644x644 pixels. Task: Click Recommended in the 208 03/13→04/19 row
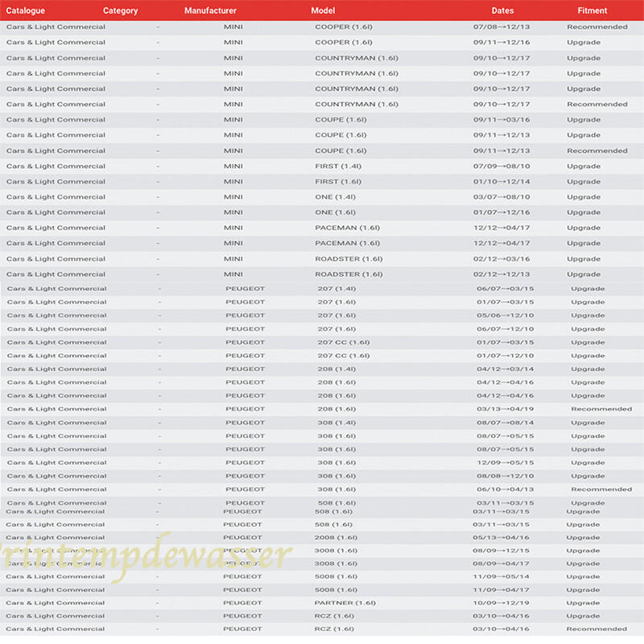pyautogui.click(x=601, y=409)
